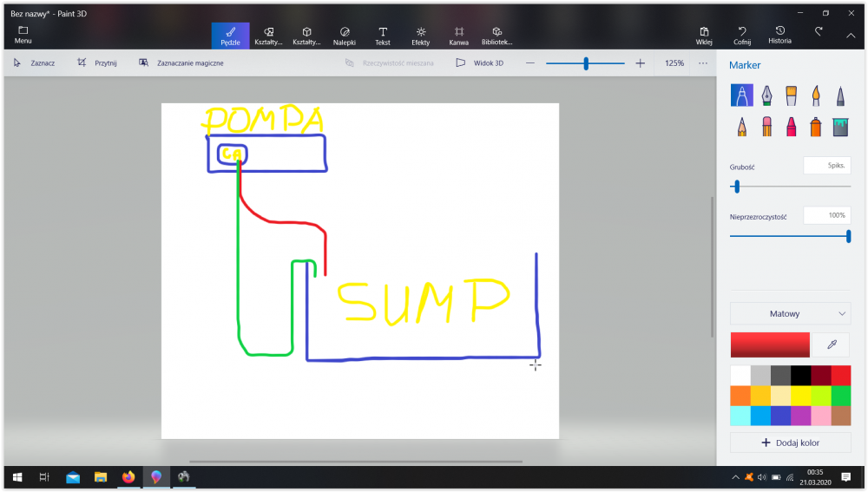Switch to the Tekst tab
Viewport: 868px width, 492px height.
point(382,36)
